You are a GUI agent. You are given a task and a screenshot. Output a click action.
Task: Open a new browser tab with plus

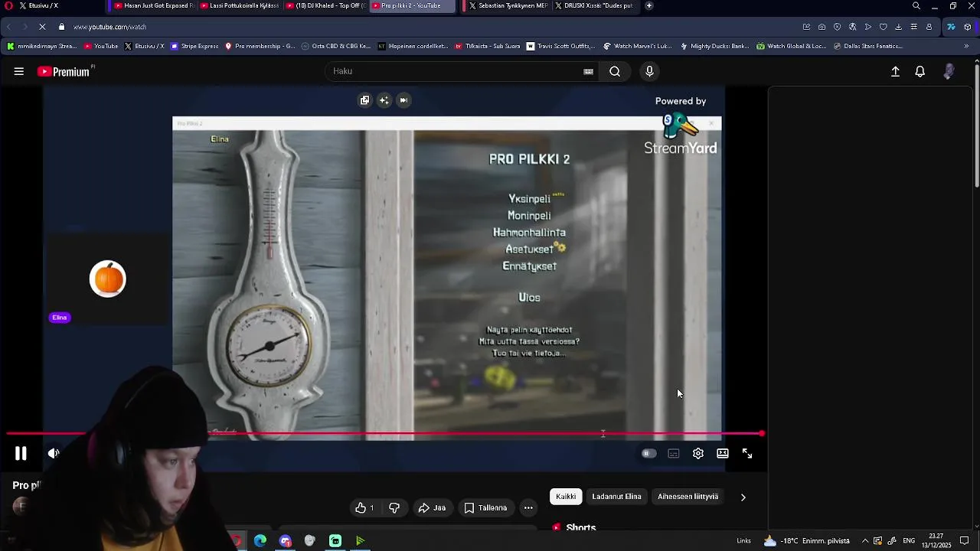[649, 5]
